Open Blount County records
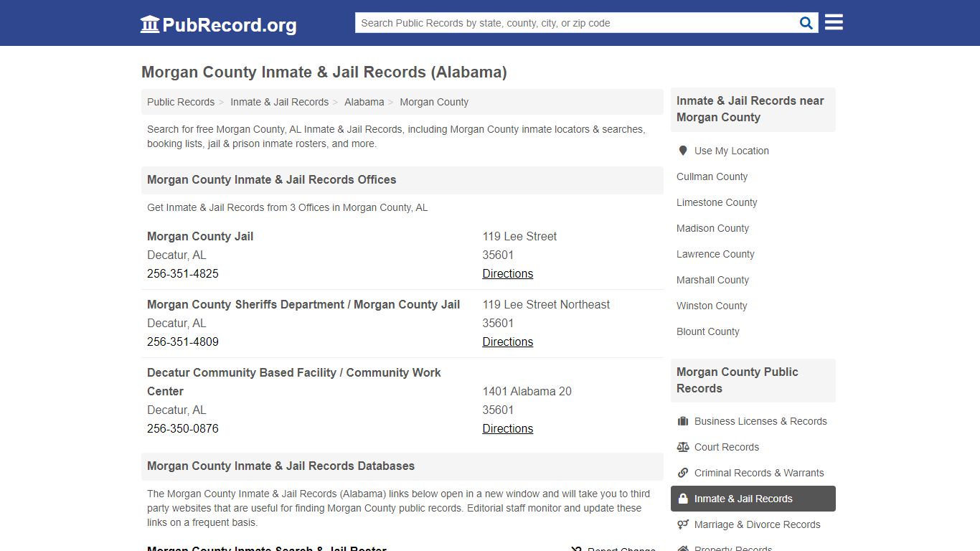Image resolution: width=980 pixels, height=551 pixels. pyautogui.click(x=707, y=331)
